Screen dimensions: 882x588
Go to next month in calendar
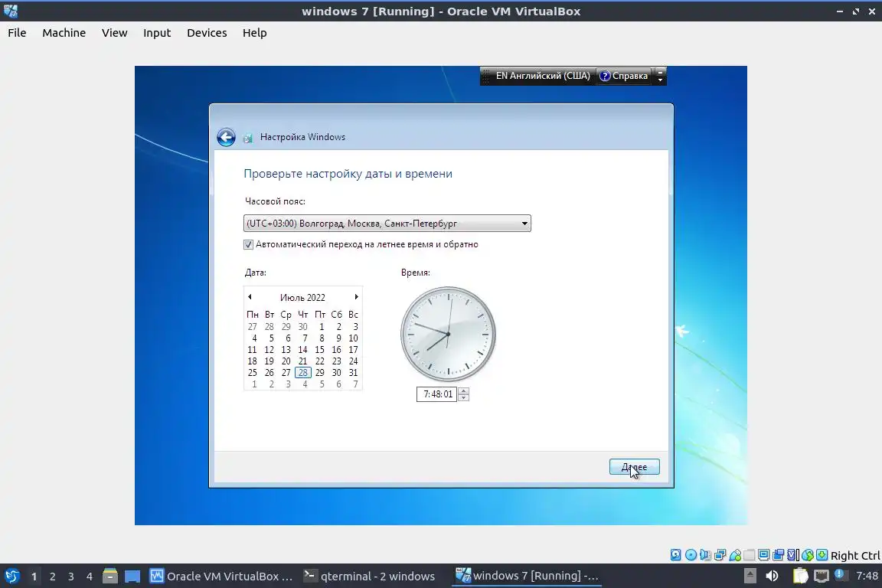coord(356,296)
